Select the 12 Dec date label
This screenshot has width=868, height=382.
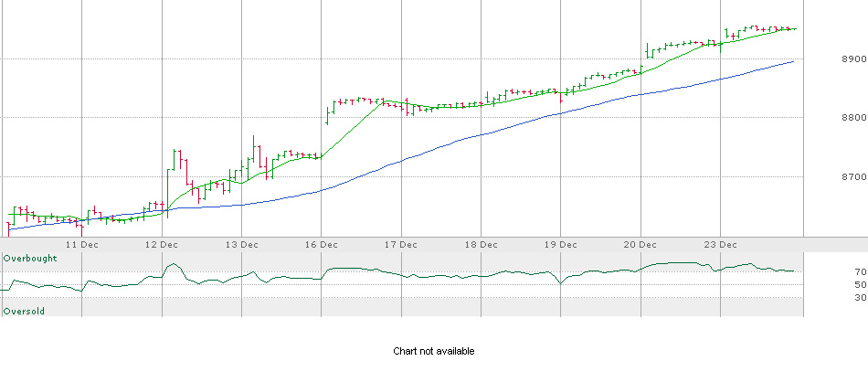tap(163, 244)
